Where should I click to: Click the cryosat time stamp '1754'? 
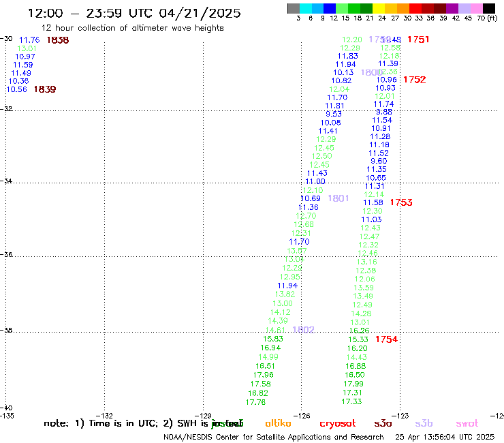(387, 339)
